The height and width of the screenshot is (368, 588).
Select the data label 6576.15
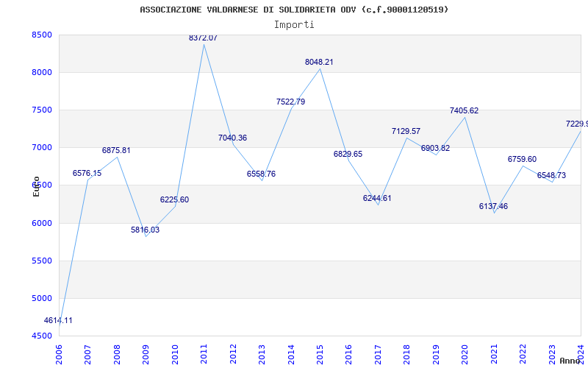tap(87, 173)
